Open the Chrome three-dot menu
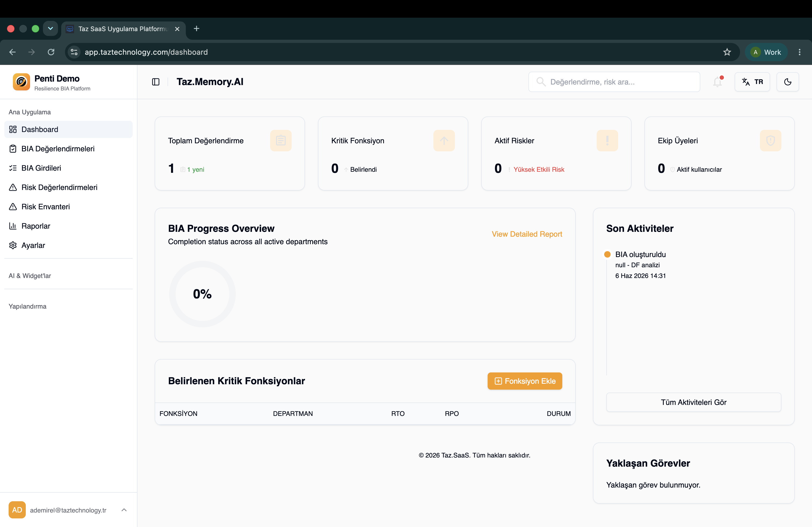 pyautogui.click(x=799, y=52)
